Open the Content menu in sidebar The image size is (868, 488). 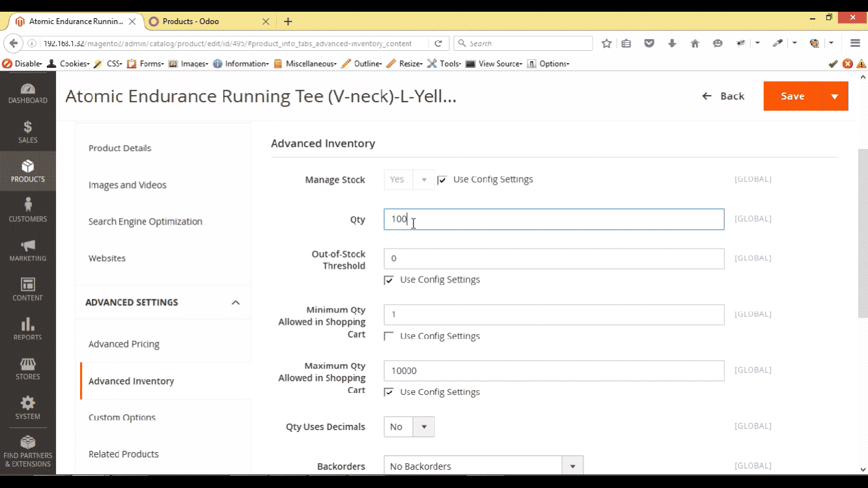(x=27, y=290)
